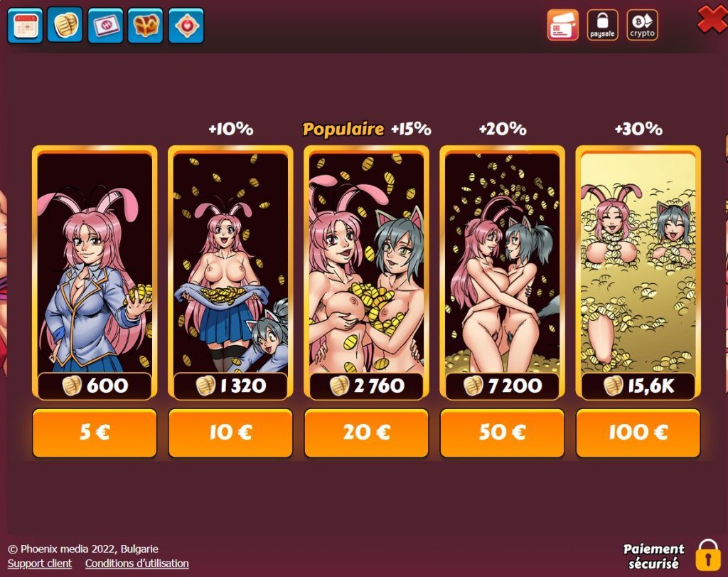Select the red gem orb tab

click(186, 26)
